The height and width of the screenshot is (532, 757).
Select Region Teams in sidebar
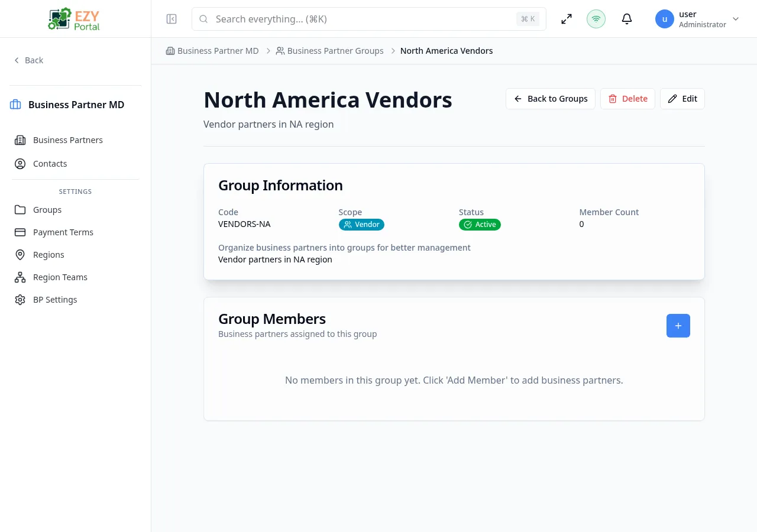point(60,277)
